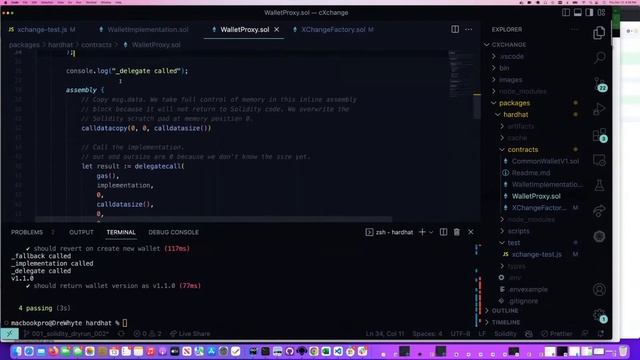Click contracts breadcrumb segment

pyautogui.click(x=96, y=44)
